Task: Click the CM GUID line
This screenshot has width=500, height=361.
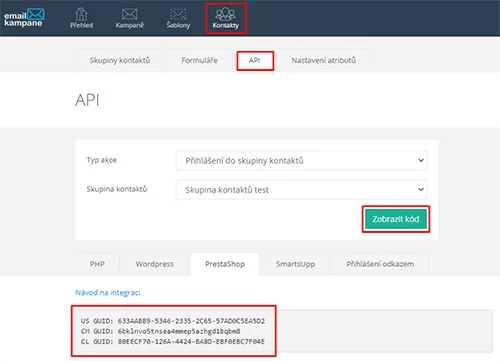Action: click(160, 331)
